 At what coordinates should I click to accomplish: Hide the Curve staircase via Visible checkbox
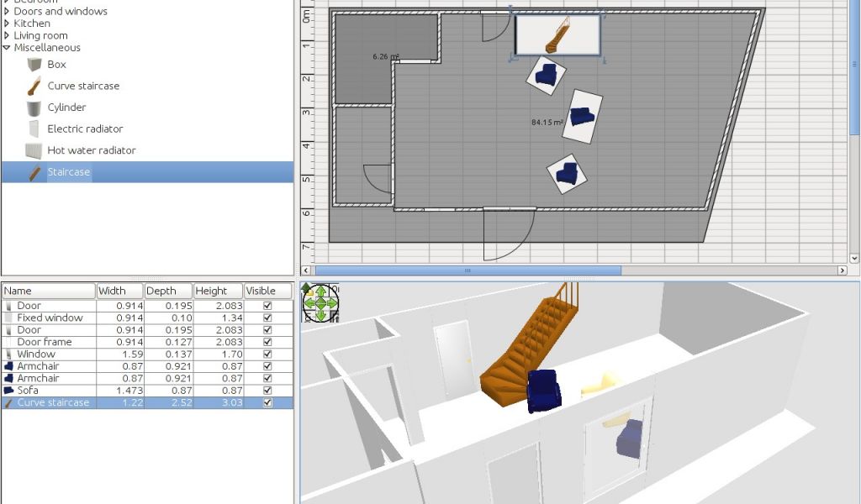(267, 403)
